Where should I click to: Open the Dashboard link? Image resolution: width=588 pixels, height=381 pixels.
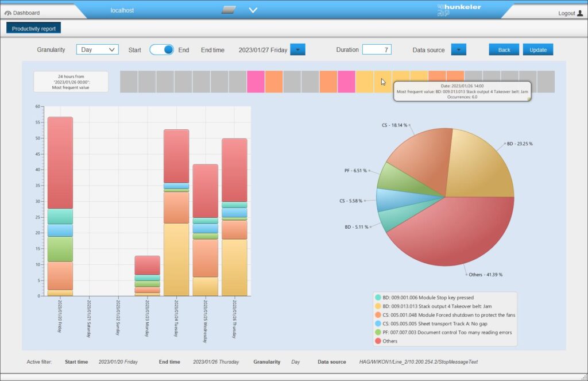click(x=26, y=13)
